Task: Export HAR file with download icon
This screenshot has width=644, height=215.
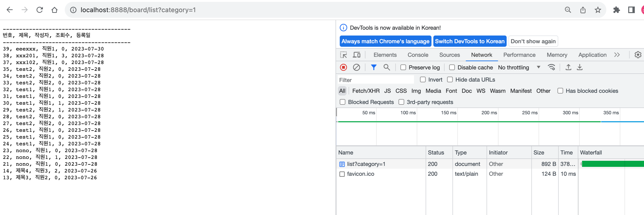Action: tap(580, 67)
